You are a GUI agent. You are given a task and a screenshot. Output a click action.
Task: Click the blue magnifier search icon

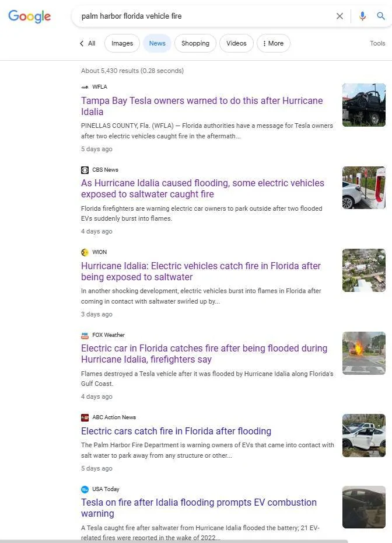(x=381, y=16)
